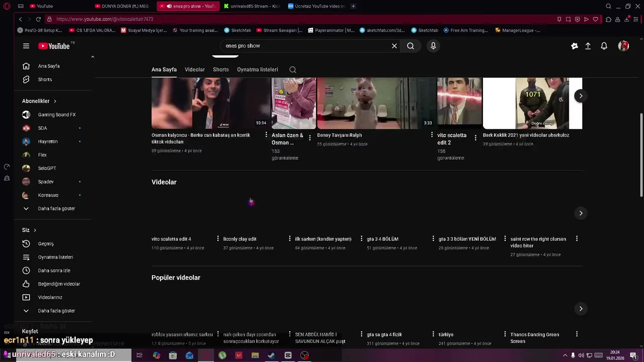This screenshot has height=362, width=644.
Task: Clear the search box with the X
Action: [x=394, y=46]
